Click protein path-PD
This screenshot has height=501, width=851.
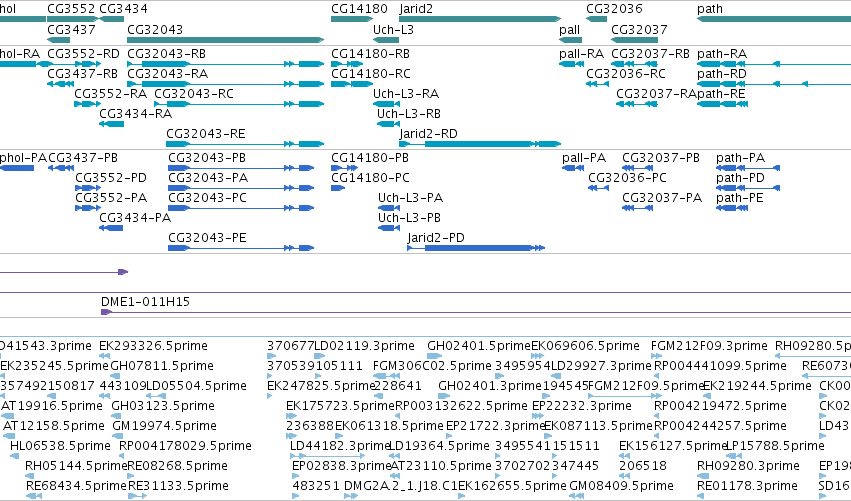coord(740,178)
